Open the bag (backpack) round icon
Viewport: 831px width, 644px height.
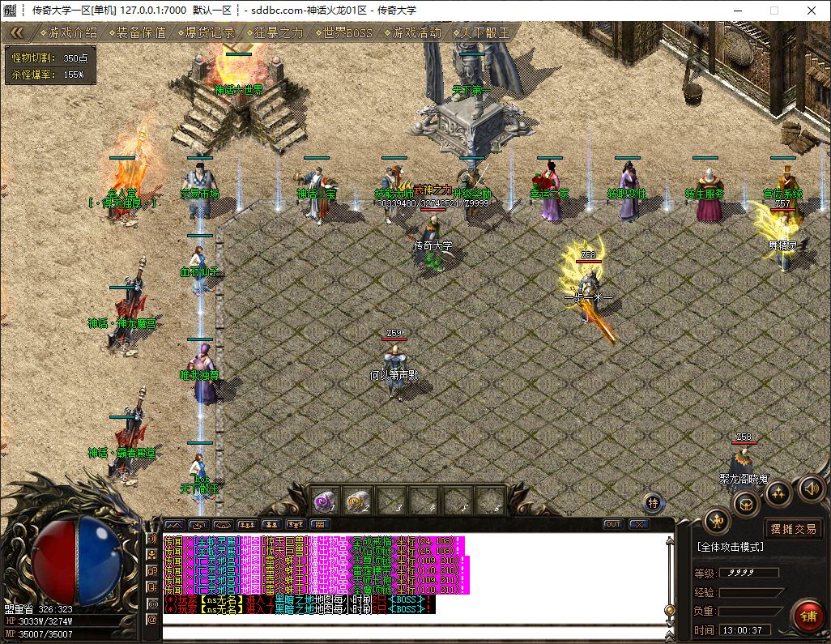tap(746, 504)
